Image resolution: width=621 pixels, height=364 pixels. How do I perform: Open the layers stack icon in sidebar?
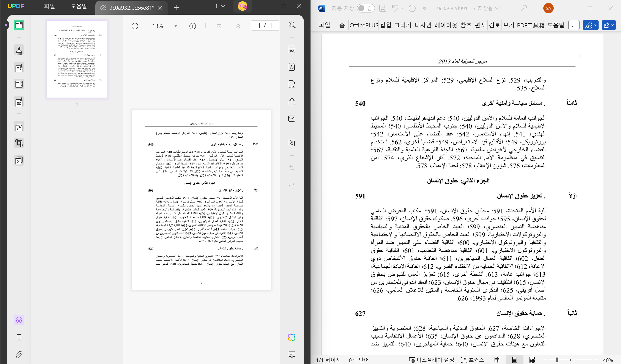pos(19,320)
